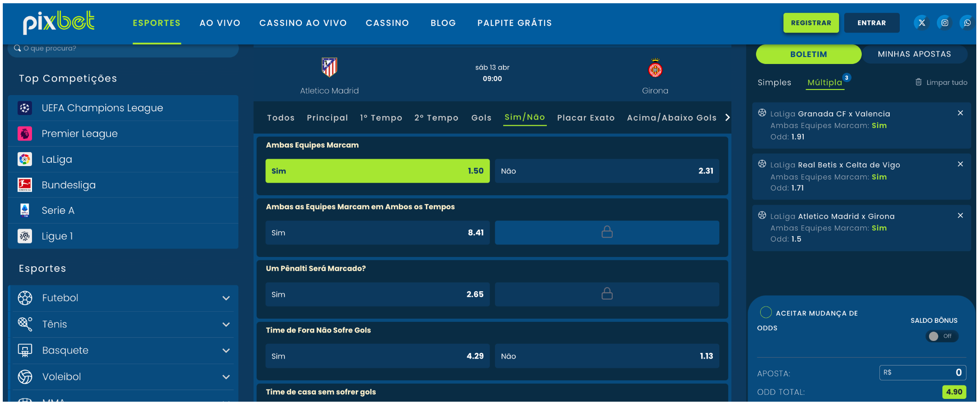980x404 pixels.
Task: Click the search magnifier icon
Action: [17, 48]
